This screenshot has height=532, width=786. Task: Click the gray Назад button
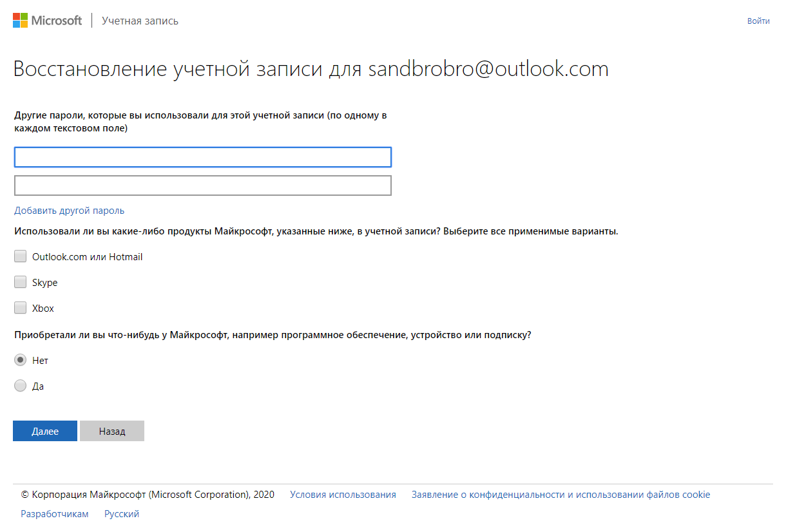112,432
